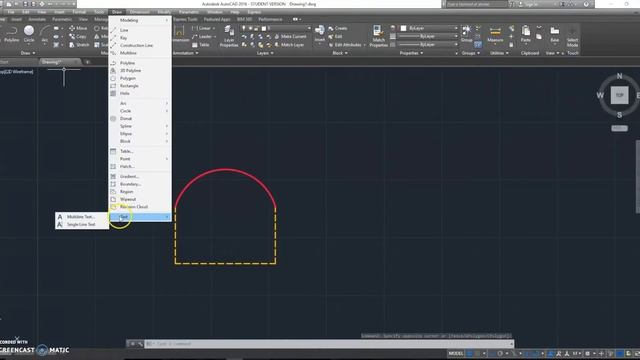Click the Copy tool in Modify panel
The width and height of the screenshot is (640, 360).
[x=78, y=36]
